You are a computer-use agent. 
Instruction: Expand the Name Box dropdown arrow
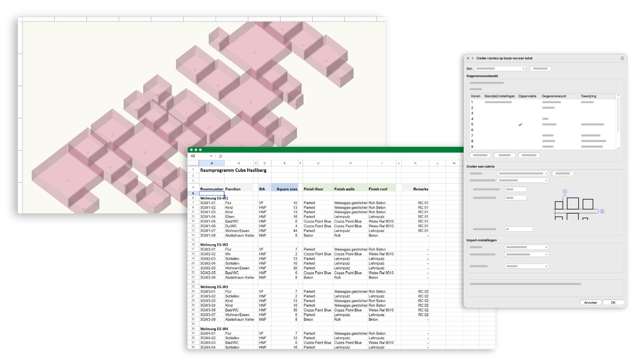tap(211, 156)
